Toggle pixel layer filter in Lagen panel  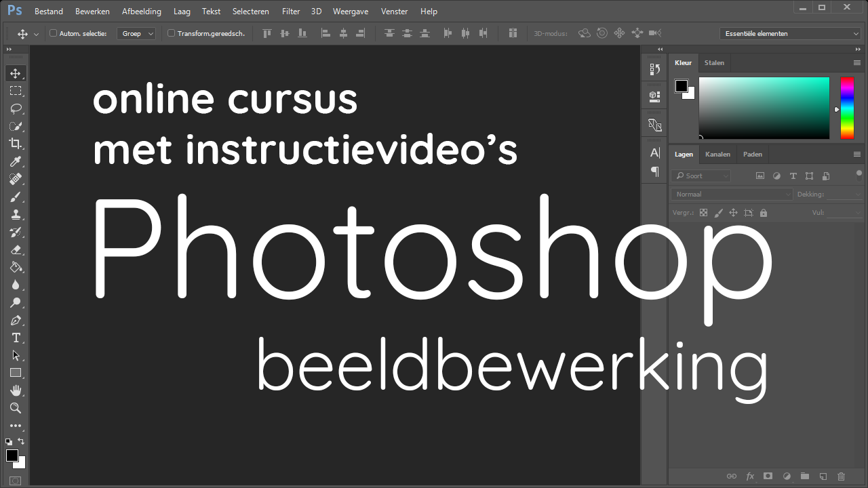point(760,176)
